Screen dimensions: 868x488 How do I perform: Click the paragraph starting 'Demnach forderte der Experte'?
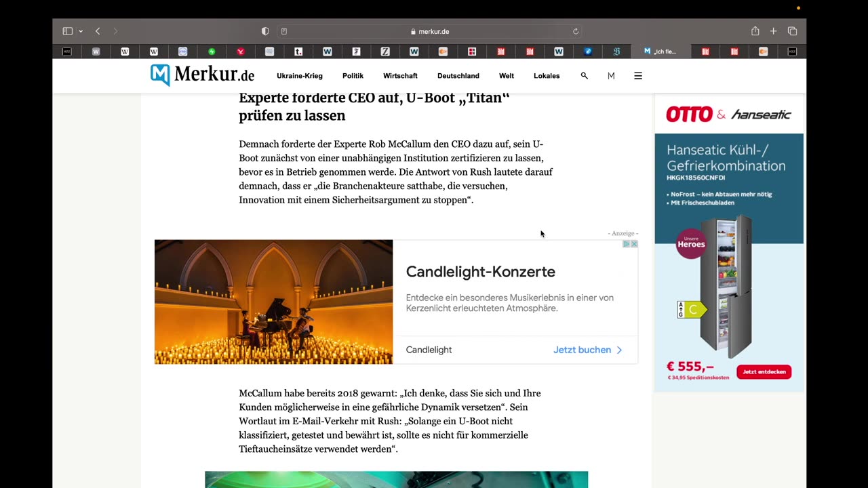tap(396, 172)
